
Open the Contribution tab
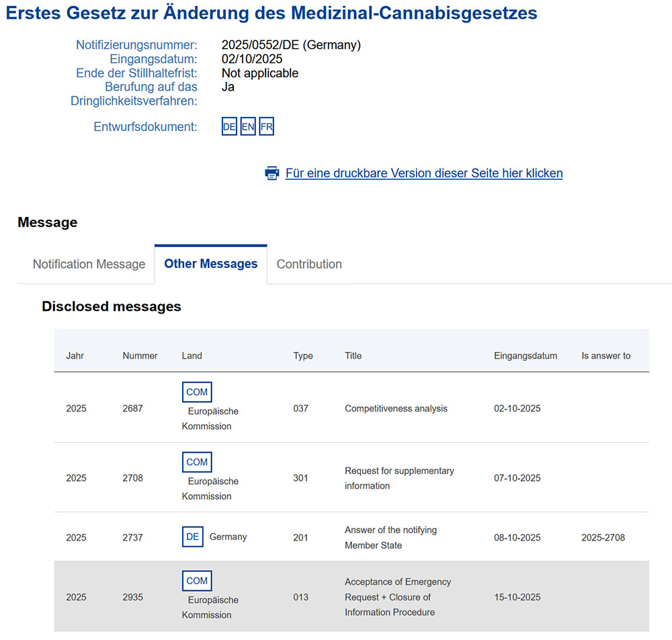coord(309,264)
